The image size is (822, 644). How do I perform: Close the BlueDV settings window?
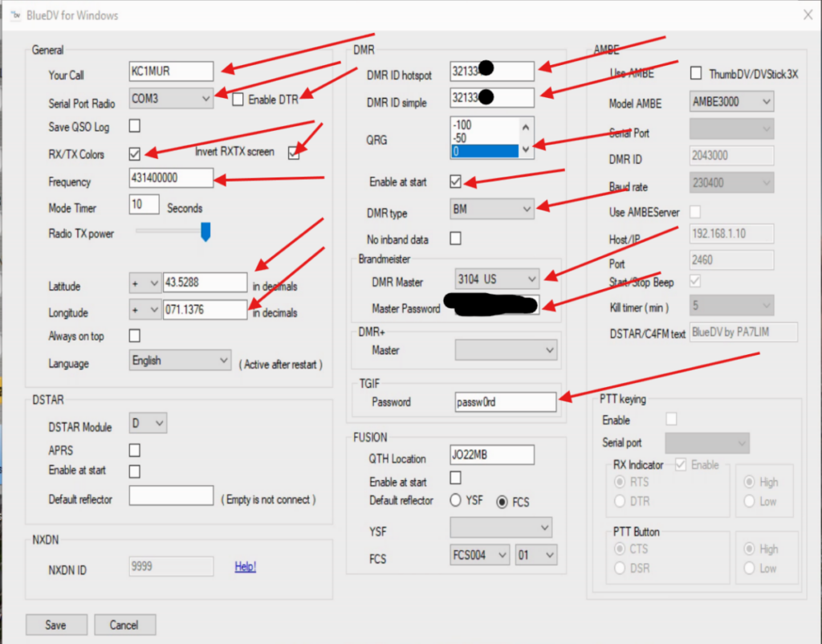point(808,14)
